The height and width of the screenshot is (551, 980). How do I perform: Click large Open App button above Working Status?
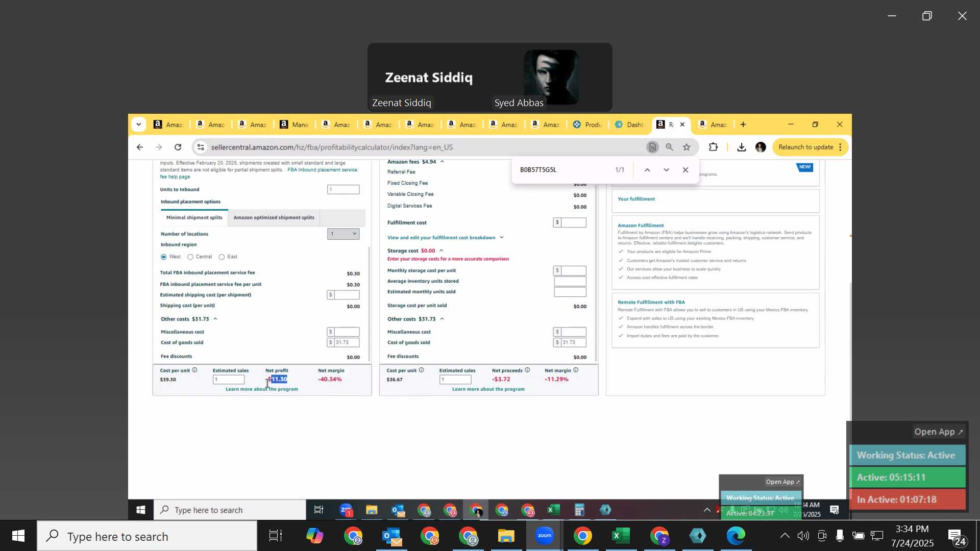click(x=938, y=432)
